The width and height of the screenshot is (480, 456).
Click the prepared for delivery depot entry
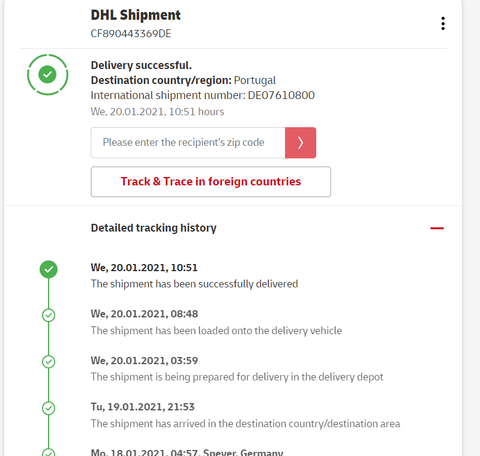pos(237,369)
